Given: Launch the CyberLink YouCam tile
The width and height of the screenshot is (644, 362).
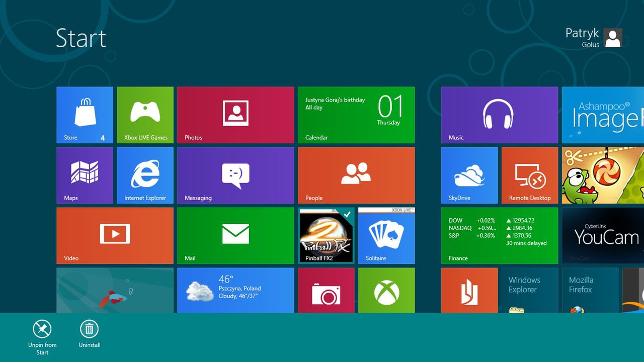Looking at the screenshot, I should pos(603,236).
